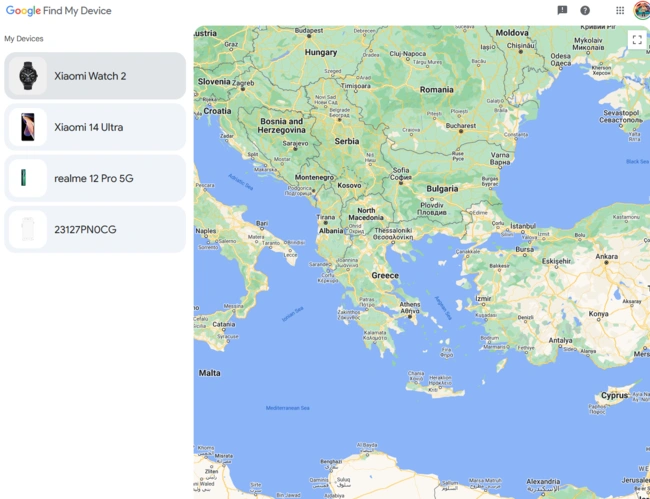The height and width of the screenshot is (499, 650).
Task: Select the Xiaomi Watch 2 device
Action: pos(95,76)
